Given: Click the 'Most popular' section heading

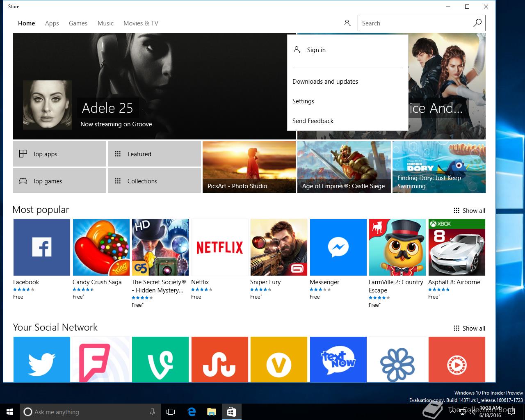Looking at the screenshot, I should 41,210.
